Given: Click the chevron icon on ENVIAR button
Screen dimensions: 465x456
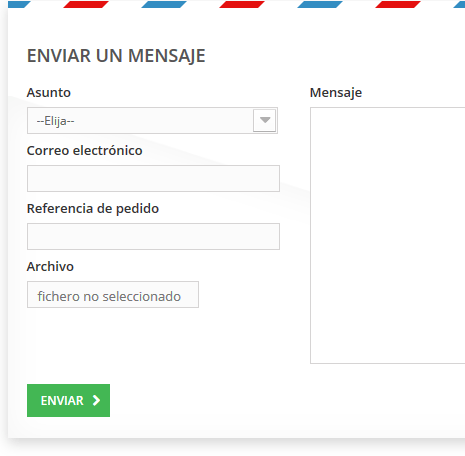Looking at the screenshot, I should coord(96,400).
